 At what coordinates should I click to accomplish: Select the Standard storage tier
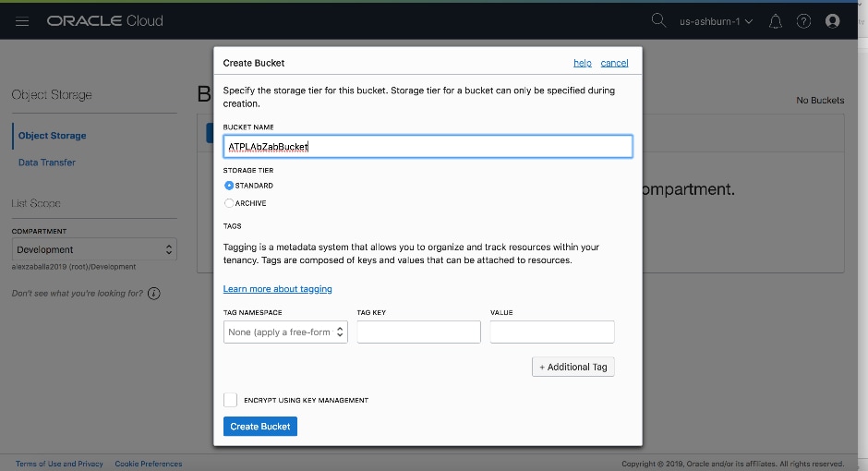coord(229,186)
